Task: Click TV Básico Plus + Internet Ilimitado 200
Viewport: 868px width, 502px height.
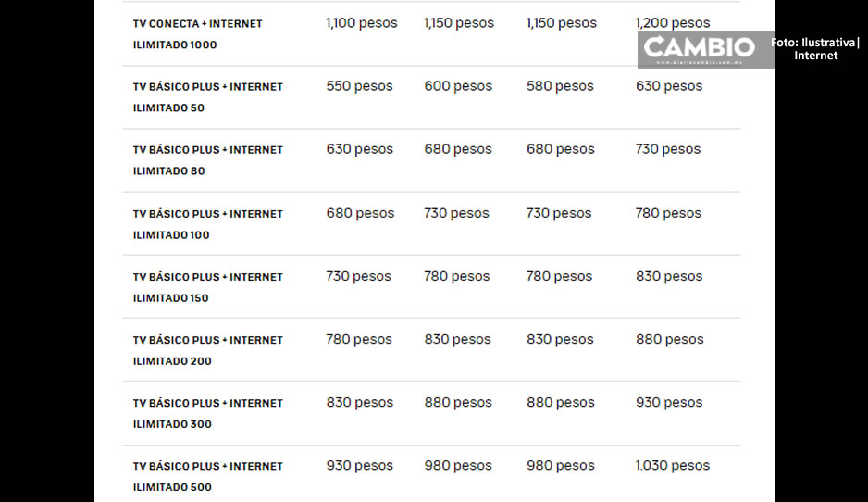Action: point(207,351)
